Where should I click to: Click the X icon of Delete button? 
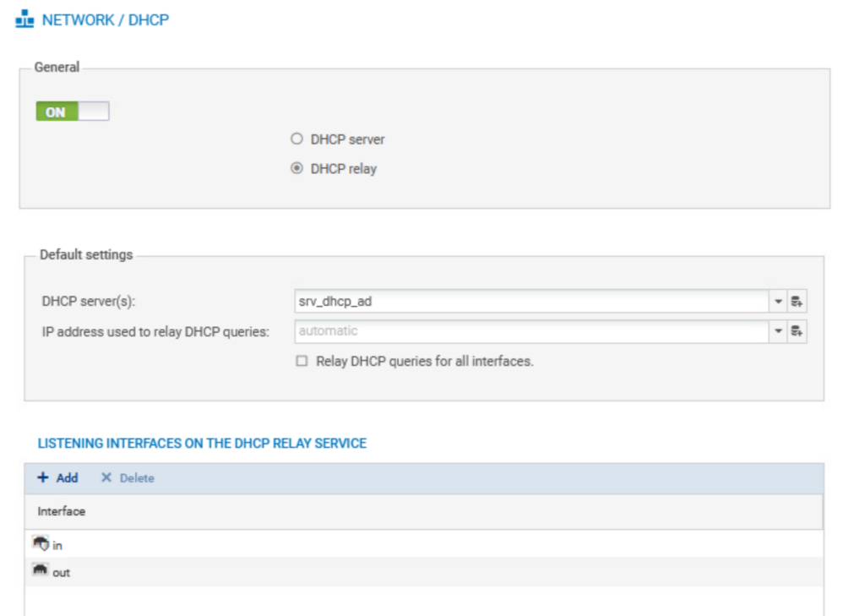(106, 478)
